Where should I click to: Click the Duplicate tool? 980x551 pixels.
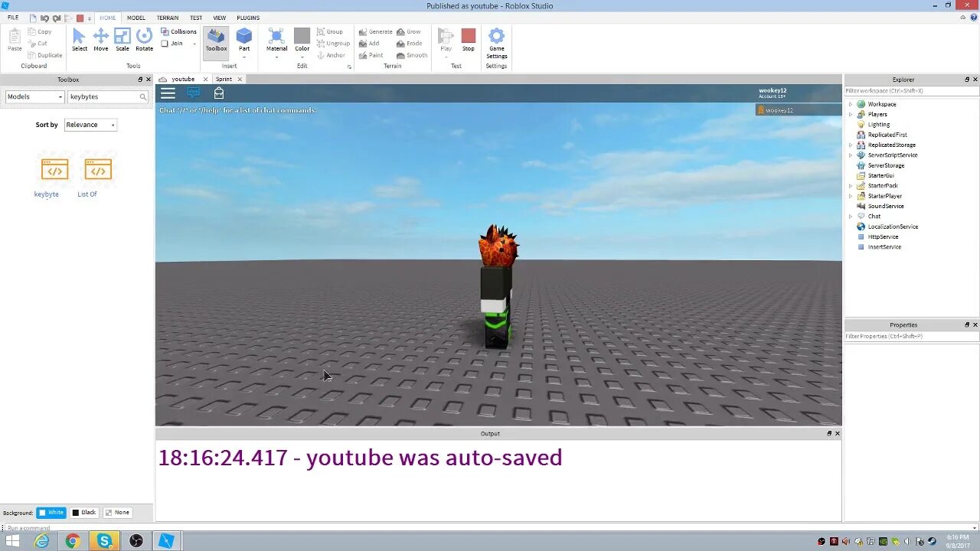(x=45, y=55)
